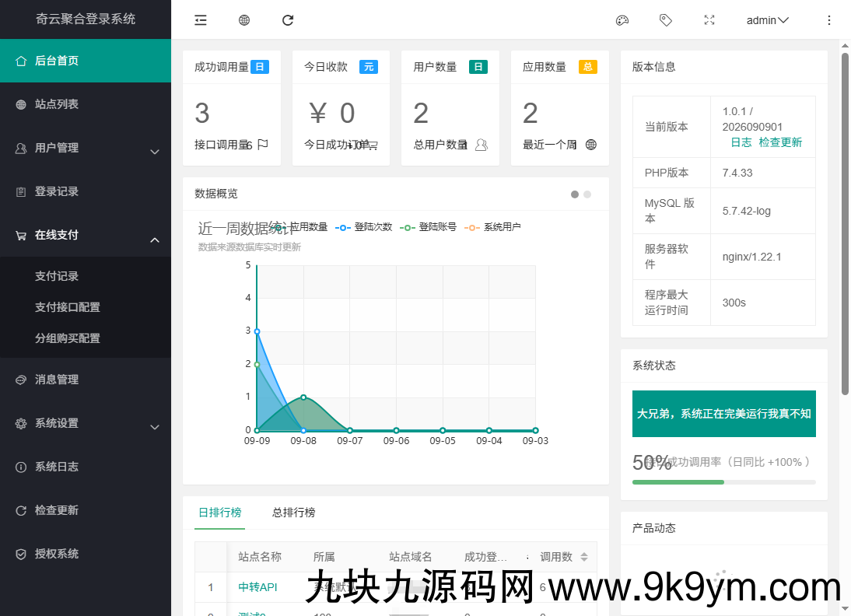Open 授权系统 in the sidebar

click(86, 554)
